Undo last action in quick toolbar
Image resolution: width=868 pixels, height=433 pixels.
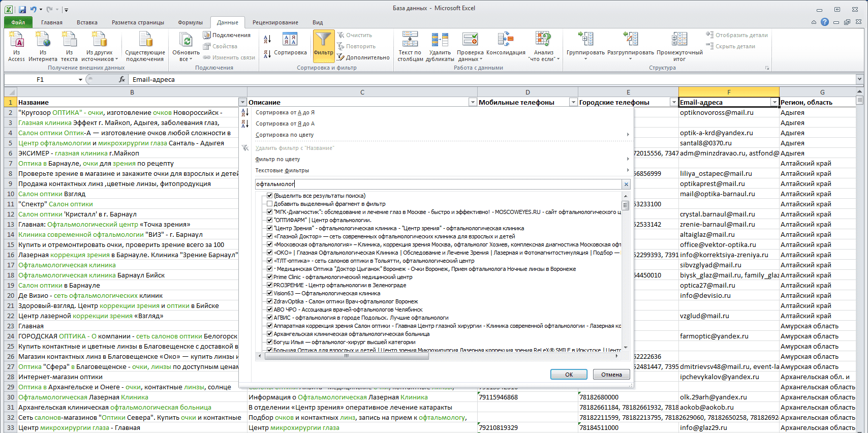coord(34,9)
